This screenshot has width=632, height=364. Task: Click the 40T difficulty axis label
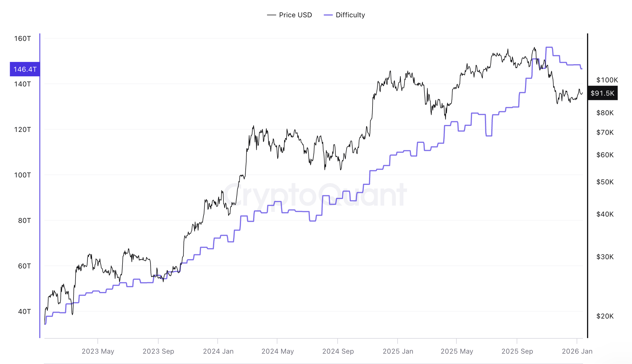click(25, 312)
